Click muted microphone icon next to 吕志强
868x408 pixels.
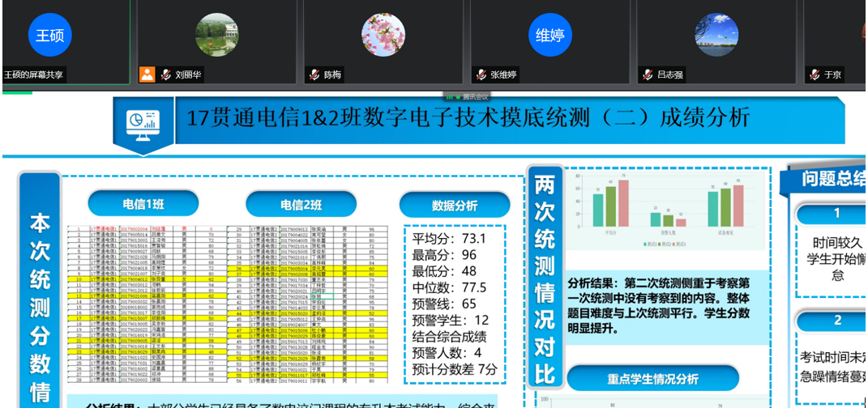pyautogui.click(x=647, y=74)
